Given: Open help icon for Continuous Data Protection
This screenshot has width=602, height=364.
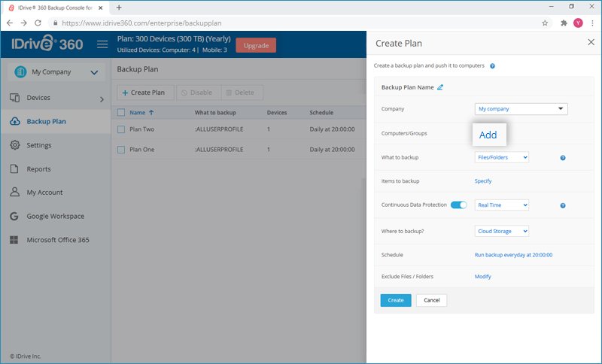Looking at the screenshot, I should pos(563,205).
